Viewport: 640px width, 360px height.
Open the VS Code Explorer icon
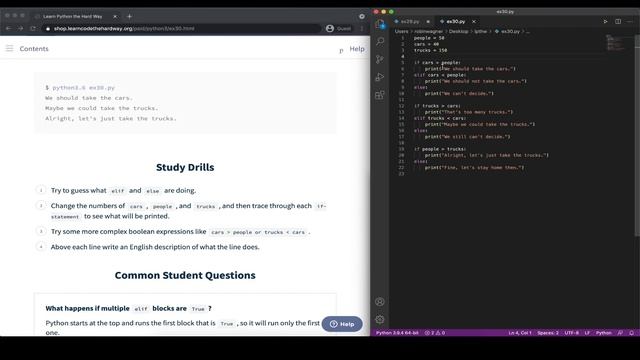click(x=380, y=24)
